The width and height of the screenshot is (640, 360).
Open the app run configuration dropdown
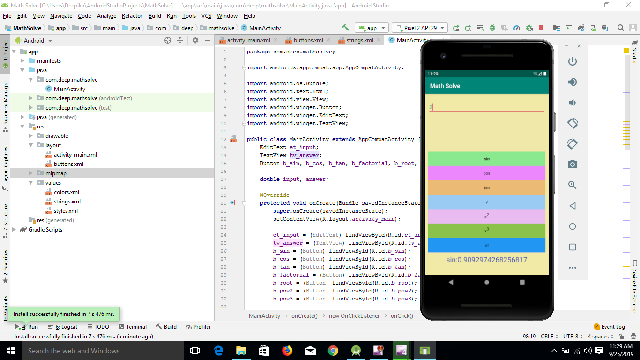(x=371, y=28)
